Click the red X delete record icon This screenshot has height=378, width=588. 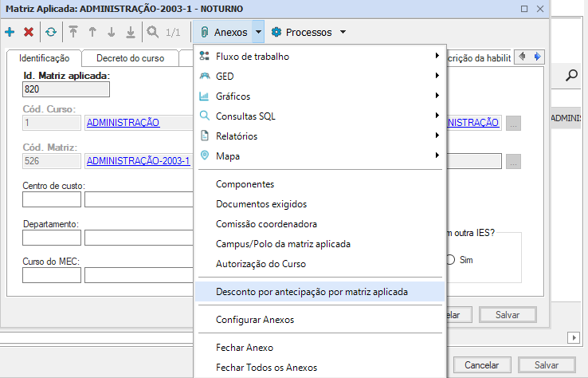(29, 33)
